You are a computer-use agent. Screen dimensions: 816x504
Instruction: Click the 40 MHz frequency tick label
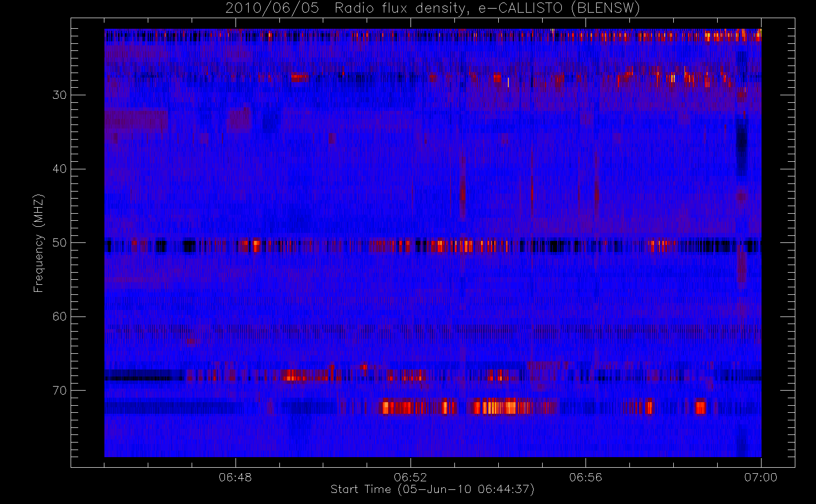pos(60,169)
